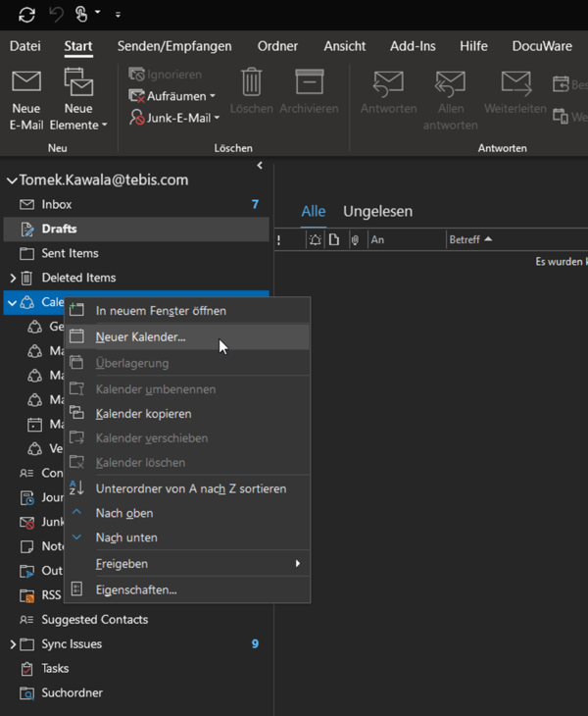Click the touch mode hand icon
This screenshot has height=716, width=588.
pos(82,15)
